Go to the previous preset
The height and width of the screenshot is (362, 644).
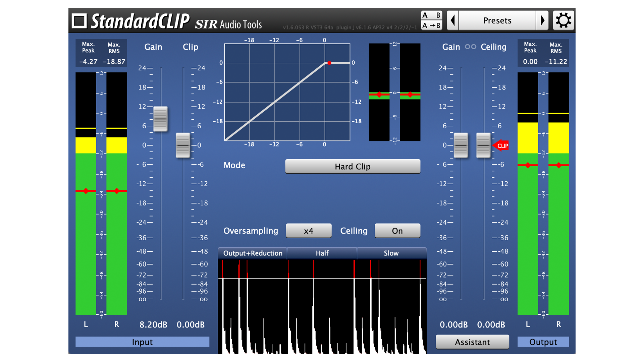click(x=452, y=20)
